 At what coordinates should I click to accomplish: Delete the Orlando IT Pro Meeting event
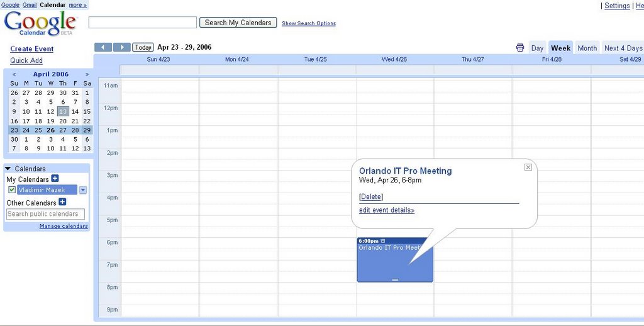pos(371,197)
